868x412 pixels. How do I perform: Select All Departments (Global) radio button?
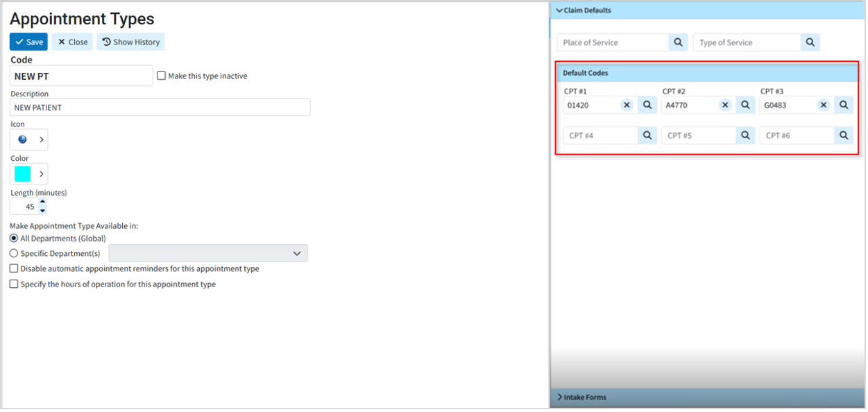coord(14,238)
